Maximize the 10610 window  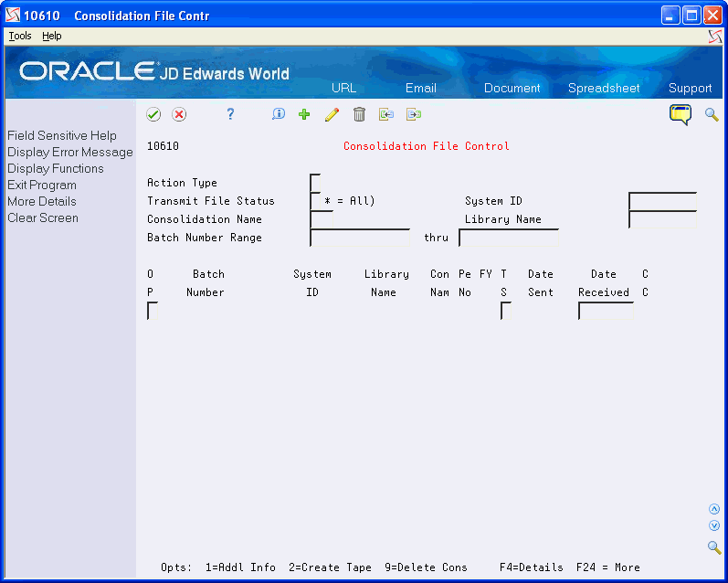pyautogui.click(x=691, y=16)
